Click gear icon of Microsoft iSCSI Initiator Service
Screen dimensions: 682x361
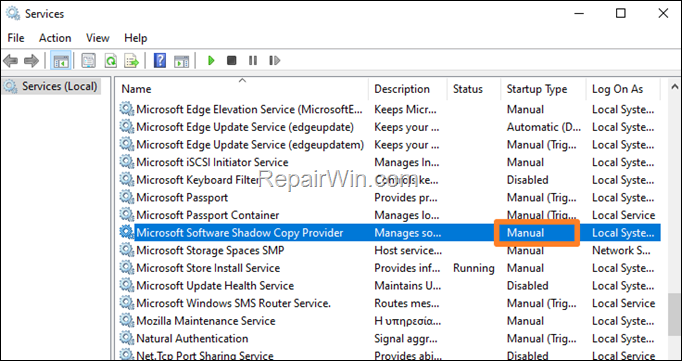point(127,162)
